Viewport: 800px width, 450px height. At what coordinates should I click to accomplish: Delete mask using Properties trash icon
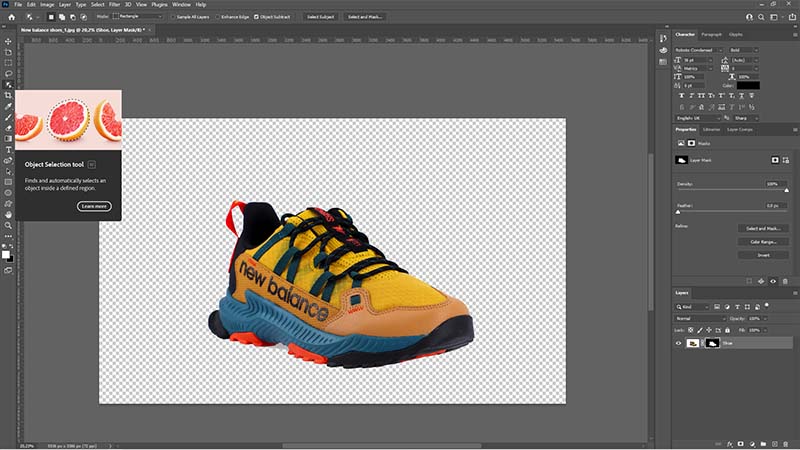785,281
